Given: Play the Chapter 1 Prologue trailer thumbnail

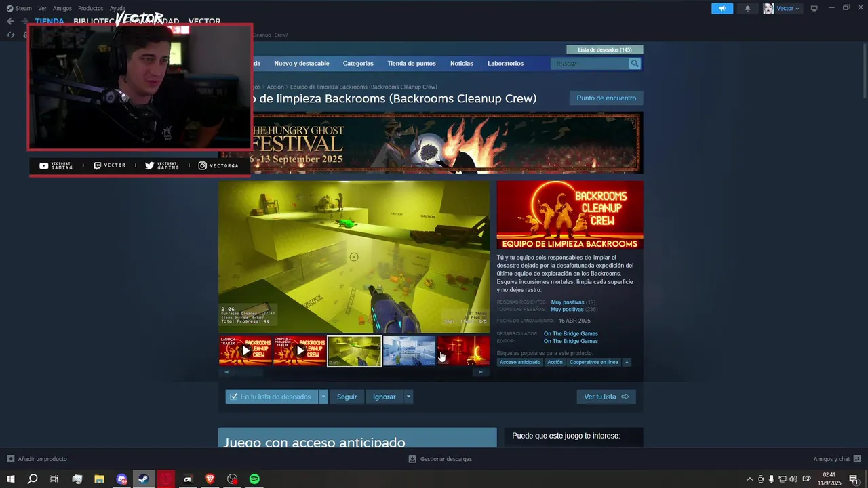Looking at the screenshot, I should click(x=300, y=350).
